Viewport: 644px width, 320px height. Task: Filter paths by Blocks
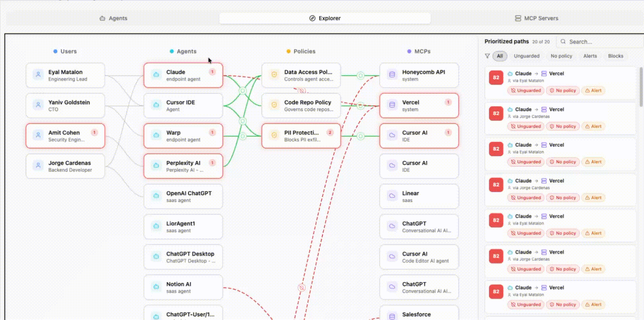click(615, 56)
